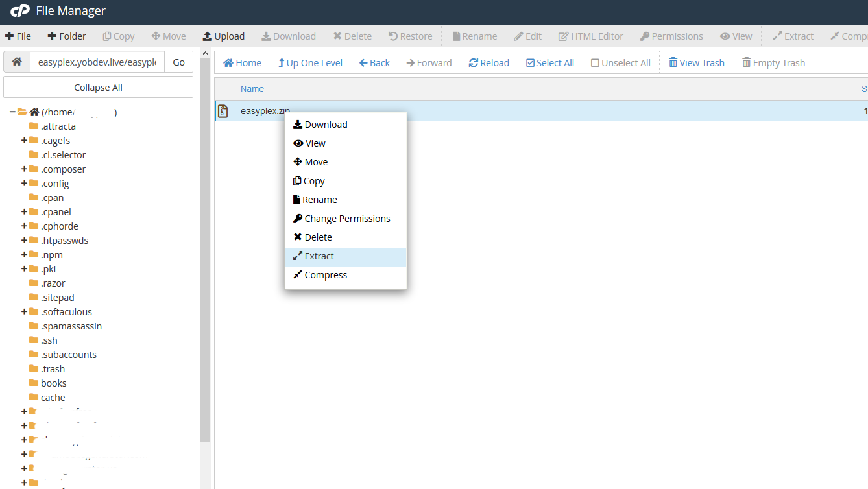
Task: Expand the .softaculous folder
Action: 23,311
